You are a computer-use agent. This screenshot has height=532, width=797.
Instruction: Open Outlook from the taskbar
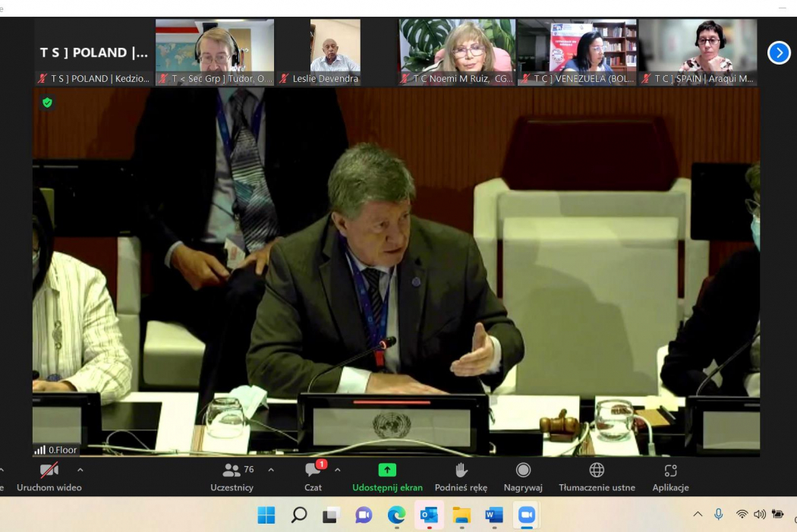point(429,515)
